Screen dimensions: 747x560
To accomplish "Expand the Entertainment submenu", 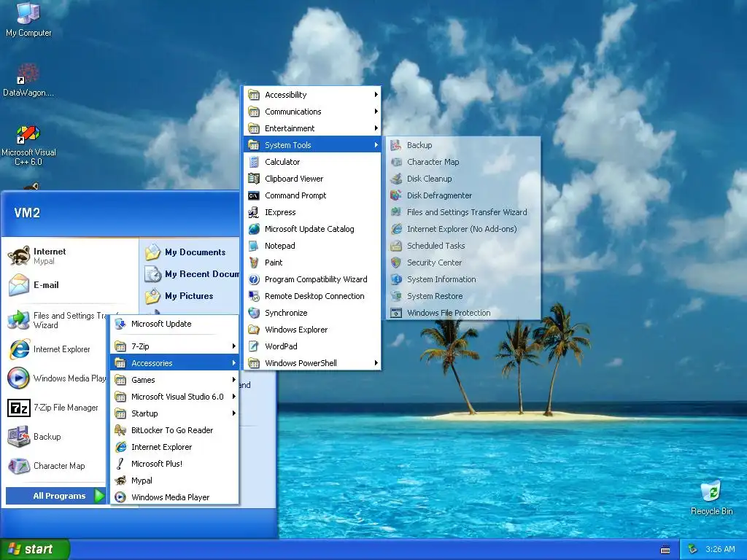I will coord(312,128).
